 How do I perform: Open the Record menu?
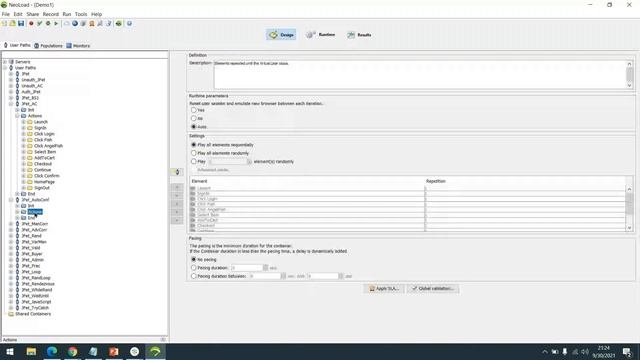pyautogui.click(x=51, y=14)
